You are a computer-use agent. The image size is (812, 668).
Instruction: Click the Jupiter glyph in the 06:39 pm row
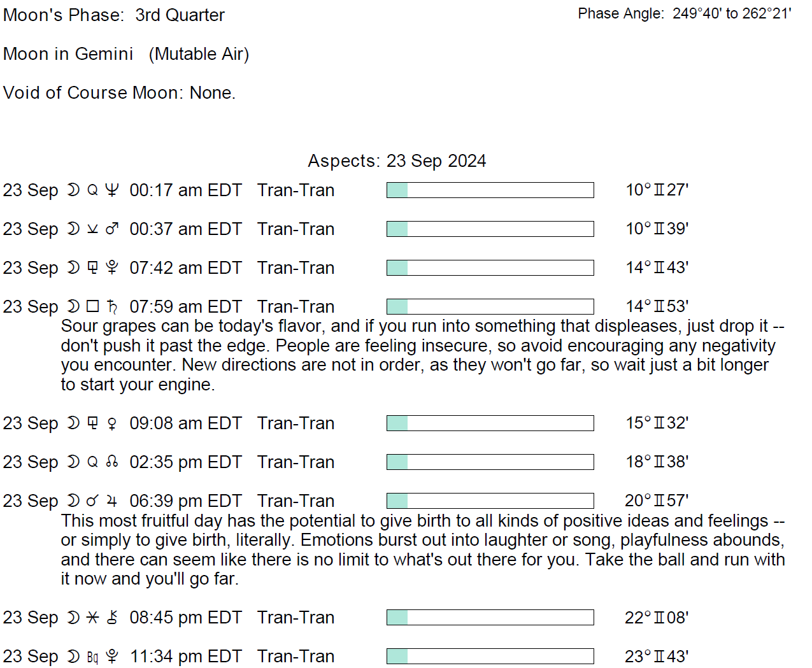pyautogui.click(x=112, y=501)
